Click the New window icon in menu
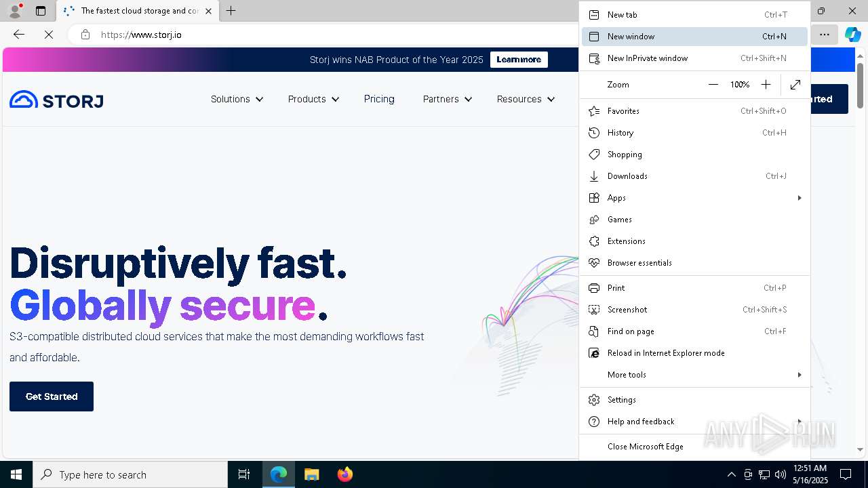868x488 pixels. (594, 37)
